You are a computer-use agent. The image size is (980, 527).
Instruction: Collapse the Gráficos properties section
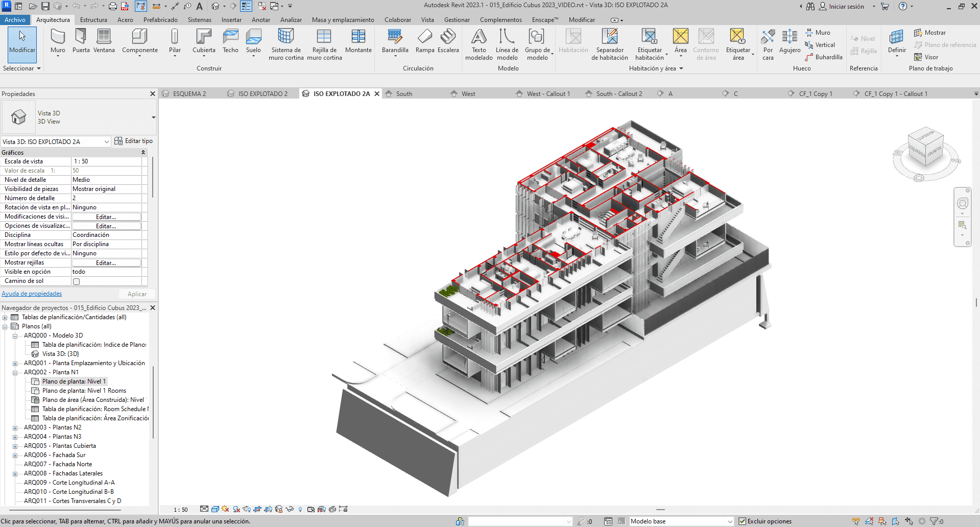(x=143, y=153)
